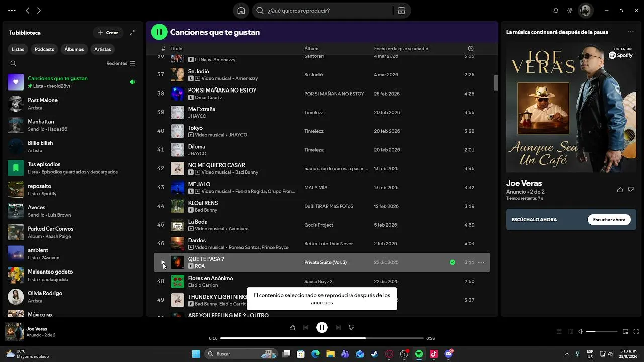Screen dimensions: 644x362
Task: Open the Friend Activity icon
Action: [x=570, y=11]
